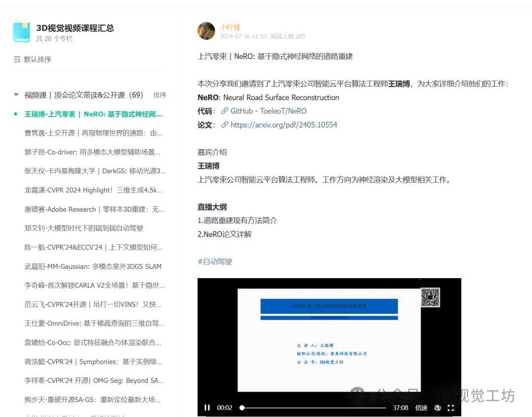Viewport: 532px width, 417px height.
Task: Click the blue book album icon
Action: tap(21, 32)
